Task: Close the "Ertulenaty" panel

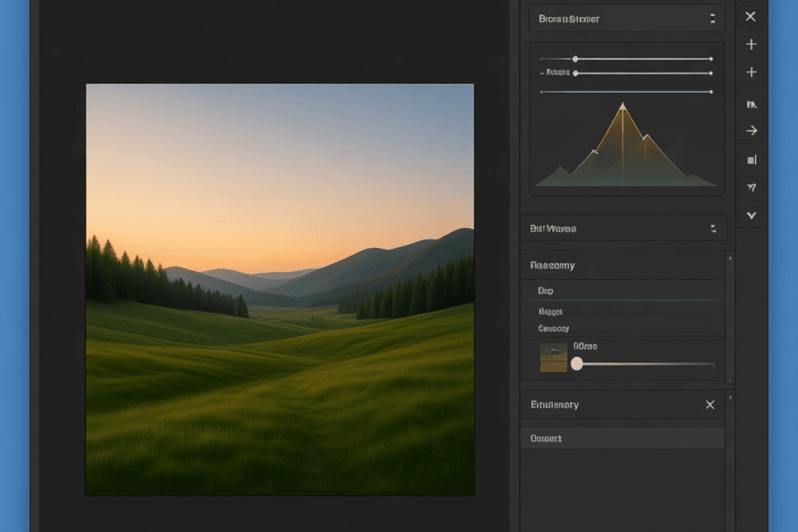Action: click(710, 404)
